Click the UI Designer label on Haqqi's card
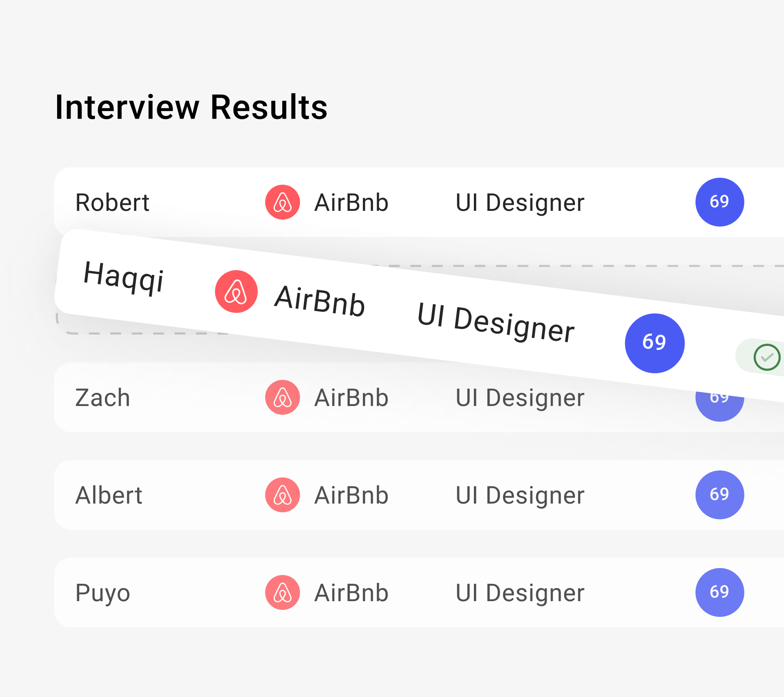The image size is (784, 697). [496, 322]
